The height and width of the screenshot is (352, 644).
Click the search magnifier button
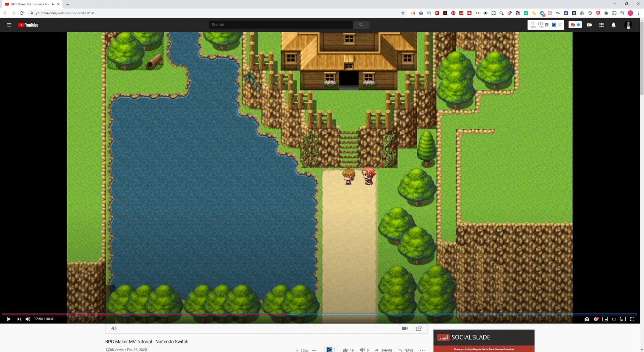[361, 25]
